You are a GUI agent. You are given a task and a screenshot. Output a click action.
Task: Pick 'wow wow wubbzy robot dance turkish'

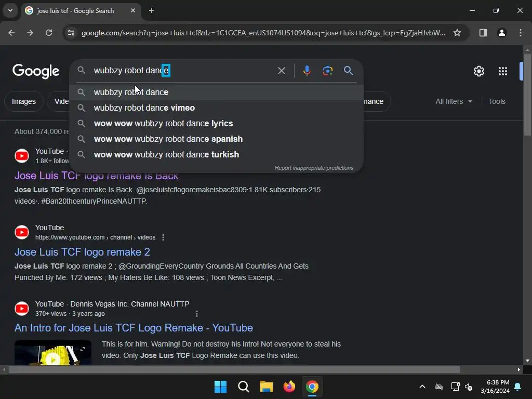pos(217,155)
